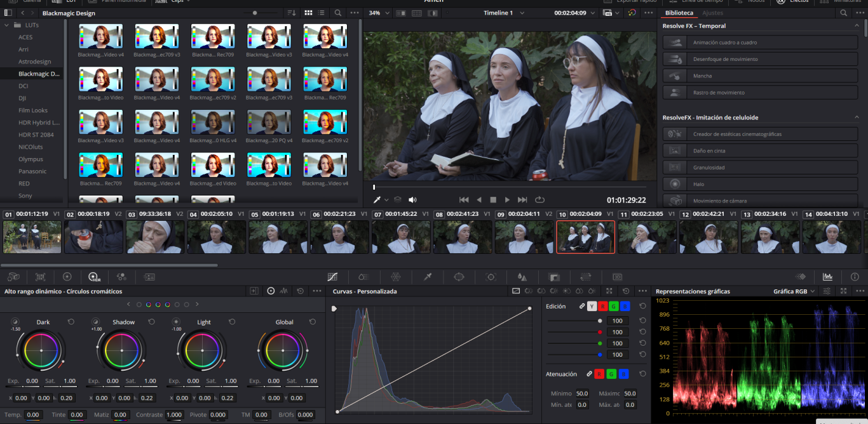Reset the luminance curve intensity
This screenshot has width=868, height=424.
tap(643, 321)
